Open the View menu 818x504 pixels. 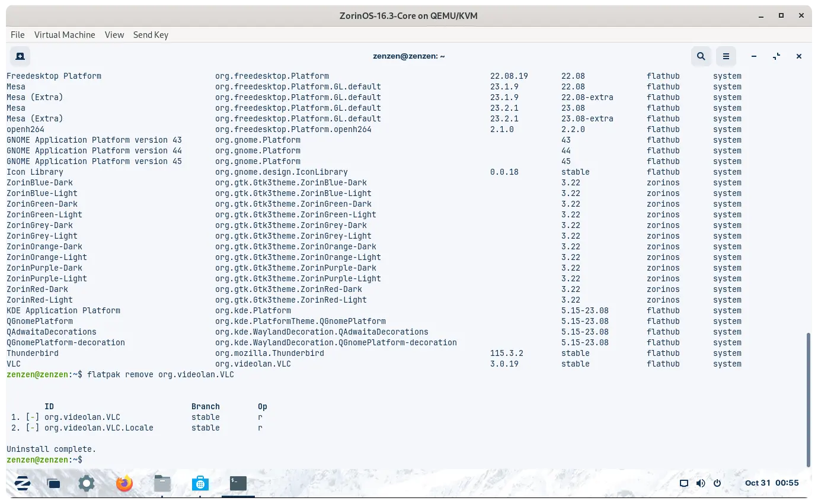click(114, 35)
